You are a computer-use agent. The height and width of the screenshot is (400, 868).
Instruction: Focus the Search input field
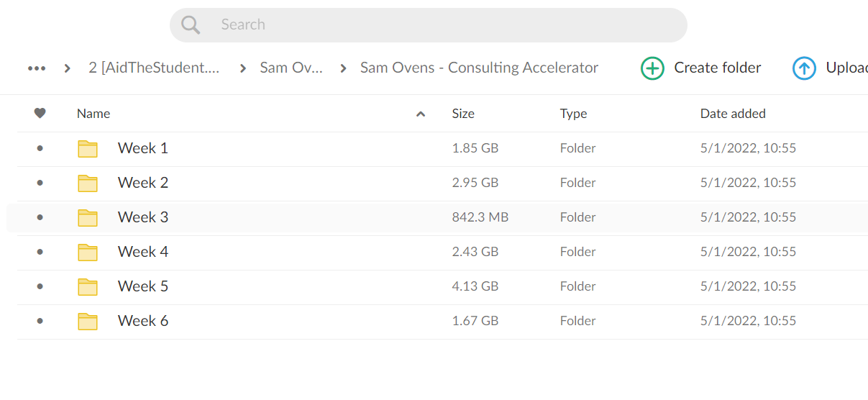(429, 25)
